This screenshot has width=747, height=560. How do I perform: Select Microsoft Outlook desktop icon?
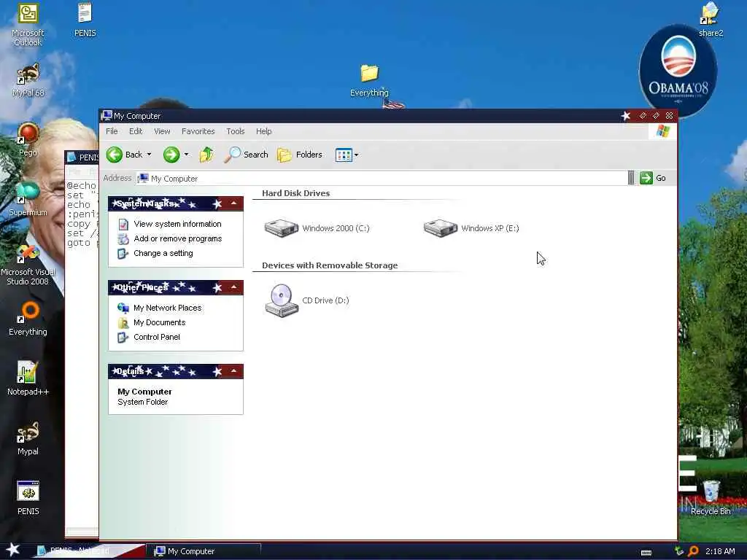pyautogui.click(x=28, y=24)
